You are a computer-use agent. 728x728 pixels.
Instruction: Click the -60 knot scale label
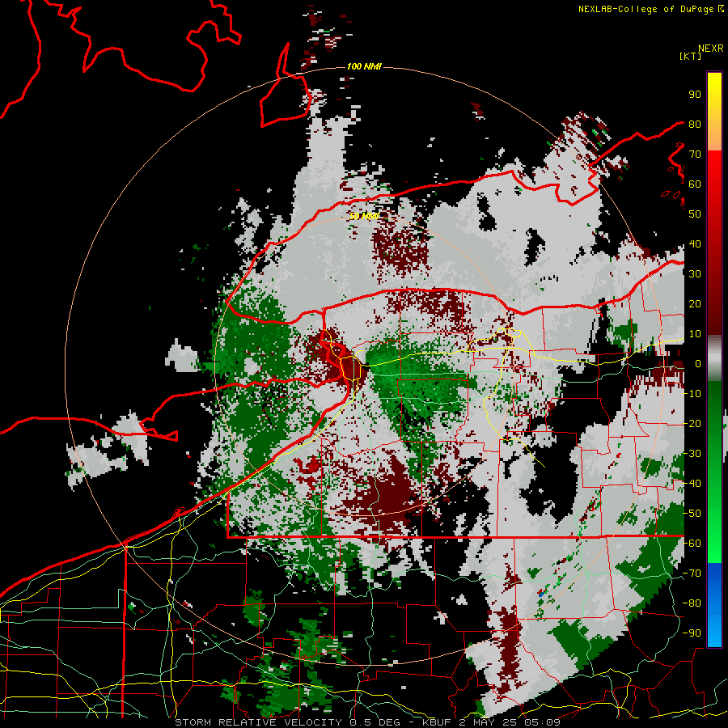pos(692,544)
